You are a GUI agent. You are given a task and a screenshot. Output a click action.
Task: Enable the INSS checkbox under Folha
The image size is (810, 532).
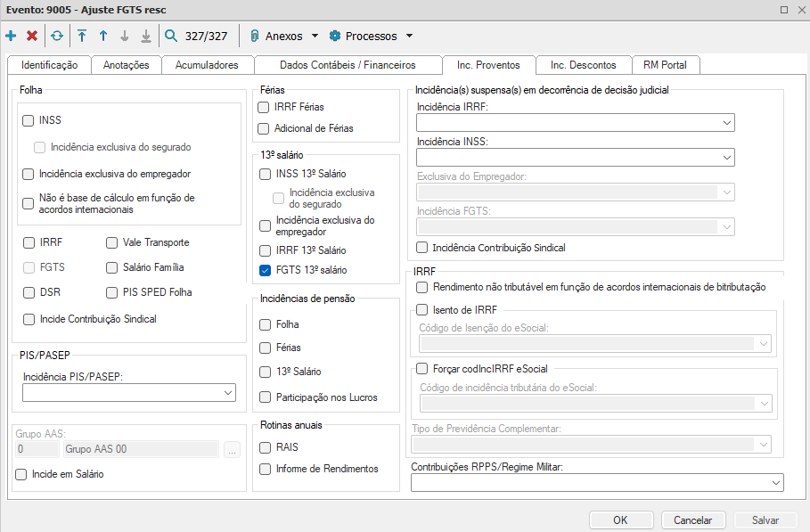(29, 120)
